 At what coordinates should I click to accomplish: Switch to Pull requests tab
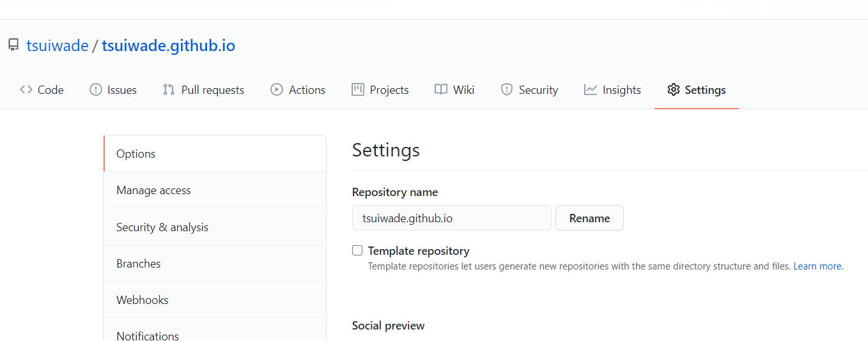203,90
